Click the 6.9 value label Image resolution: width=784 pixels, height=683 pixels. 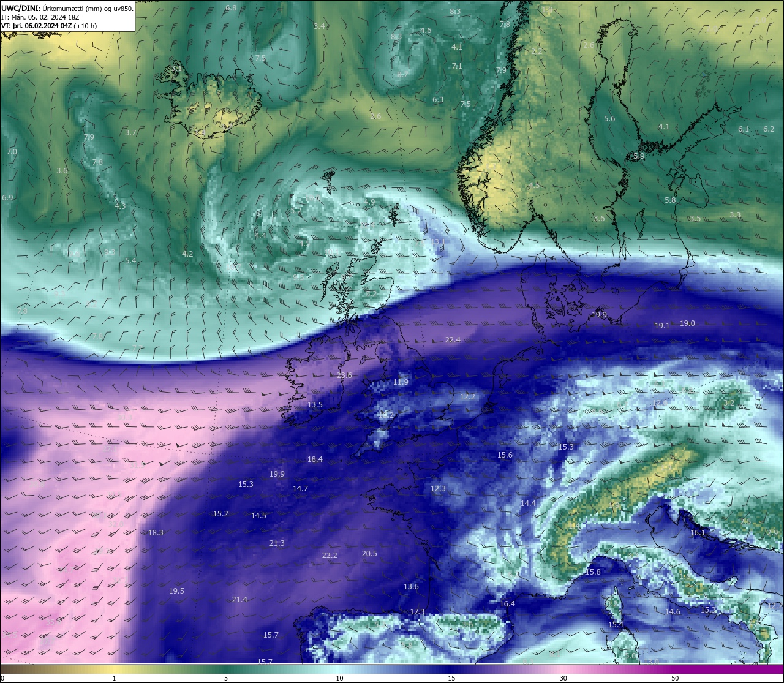tap(7, 198)
